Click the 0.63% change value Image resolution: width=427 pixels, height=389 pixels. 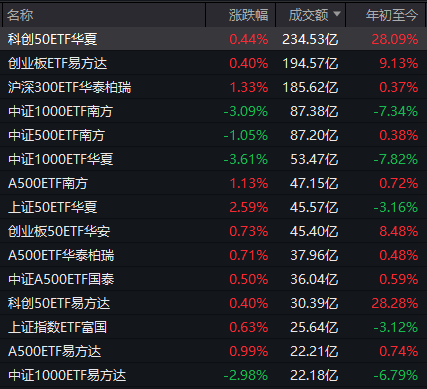point(249,327)
